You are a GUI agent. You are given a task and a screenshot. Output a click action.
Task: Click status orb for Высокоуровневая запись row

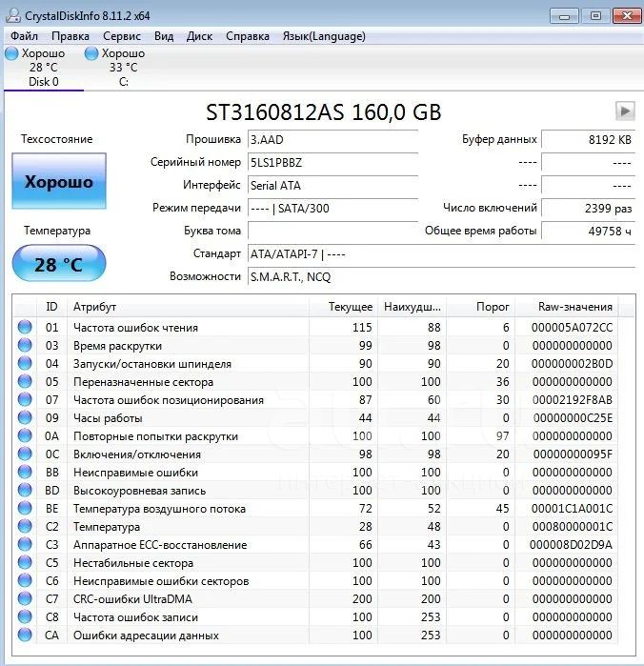coord(25,490)
